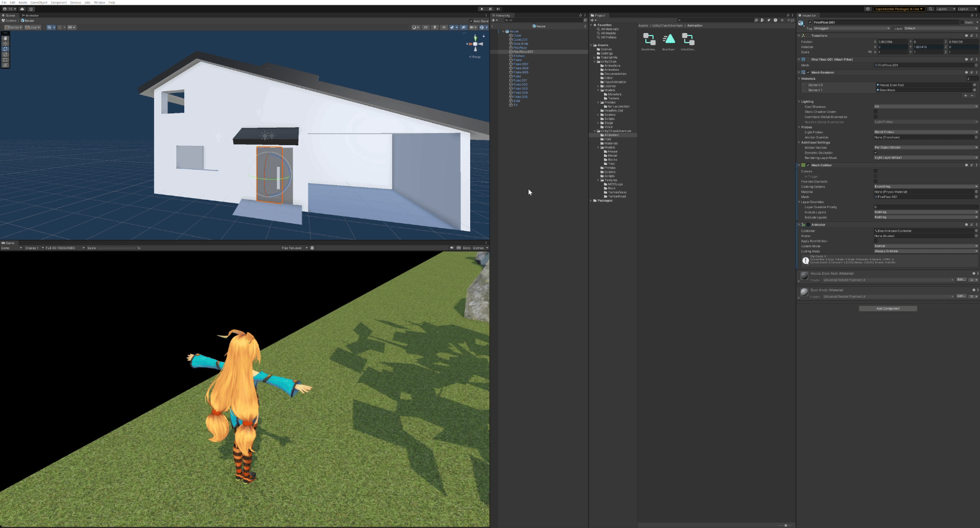Open the Culling Mode dropdown
980x528 pixels.
point(925,251)
